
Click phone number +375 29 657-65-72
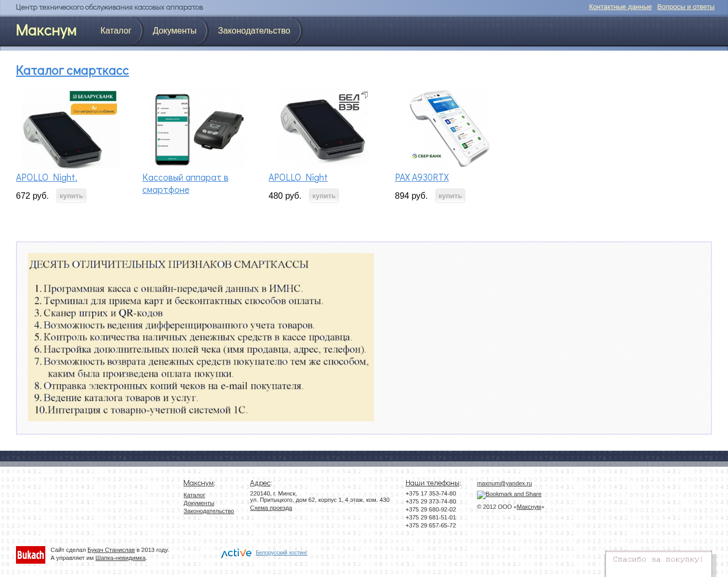coord(431,525)
